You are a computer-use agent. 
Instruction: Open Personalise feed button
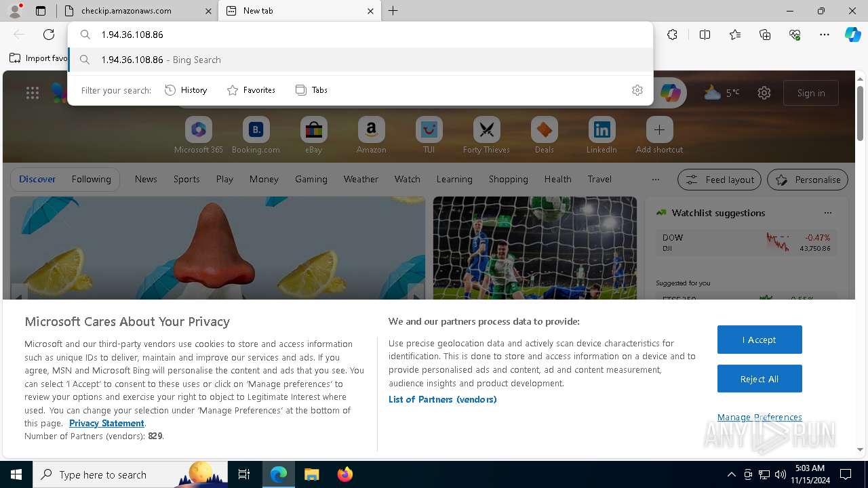tap(808, 180)
